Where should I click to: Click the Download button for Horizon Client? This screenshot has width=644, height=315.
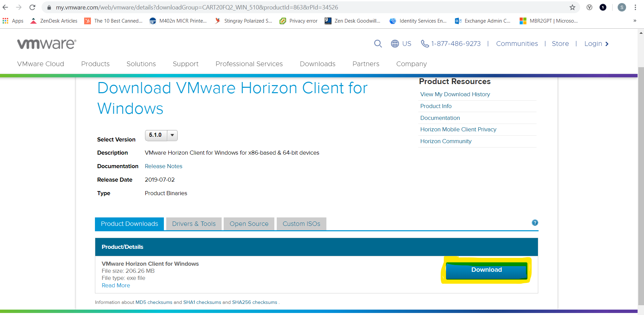(x=486, y=270)
